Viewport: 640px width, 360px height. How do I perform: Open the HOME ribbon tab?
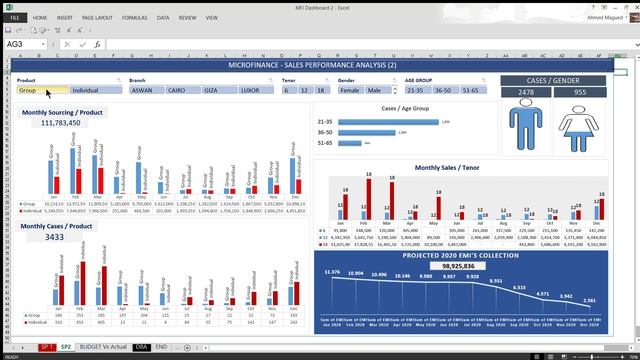pos(40,18)
